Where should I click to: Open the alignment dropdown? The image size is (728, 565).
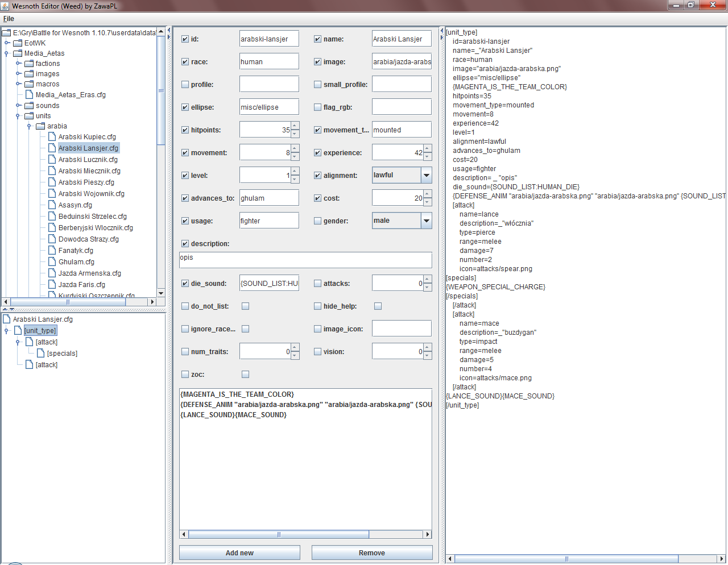426,175
